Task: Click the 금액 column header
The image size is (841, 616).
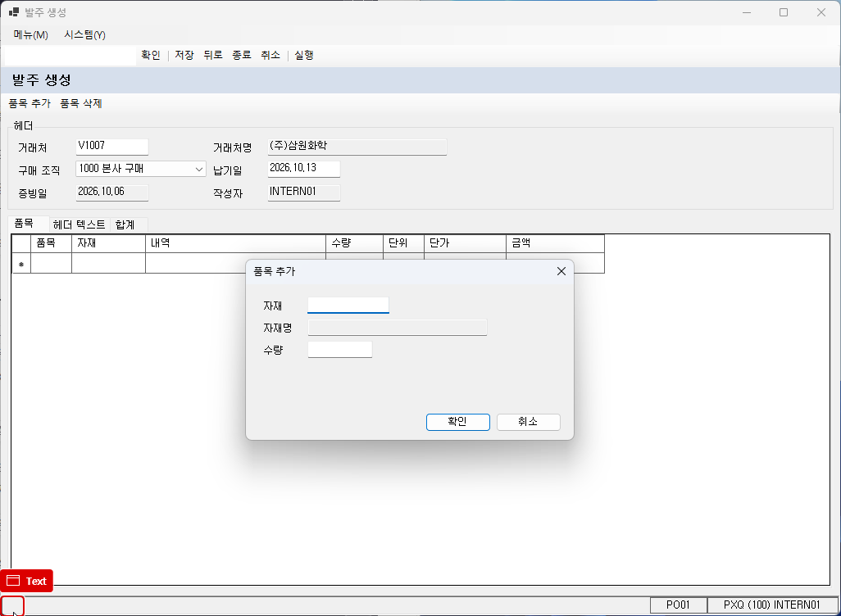Action: [x=555, y=243]
